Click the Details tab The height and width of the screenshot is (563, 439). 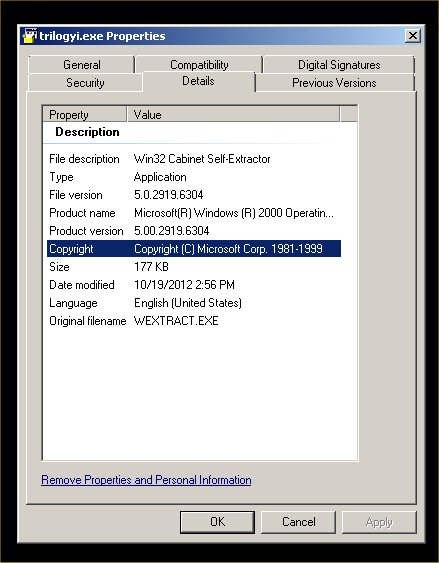tap(198, 81)
